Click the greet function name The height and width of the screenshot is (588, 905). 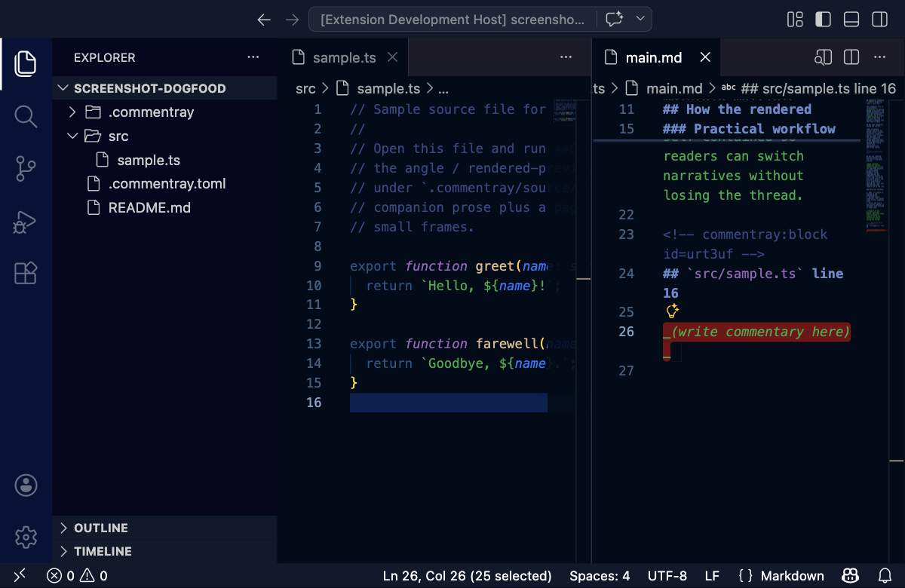pos(495,266)
